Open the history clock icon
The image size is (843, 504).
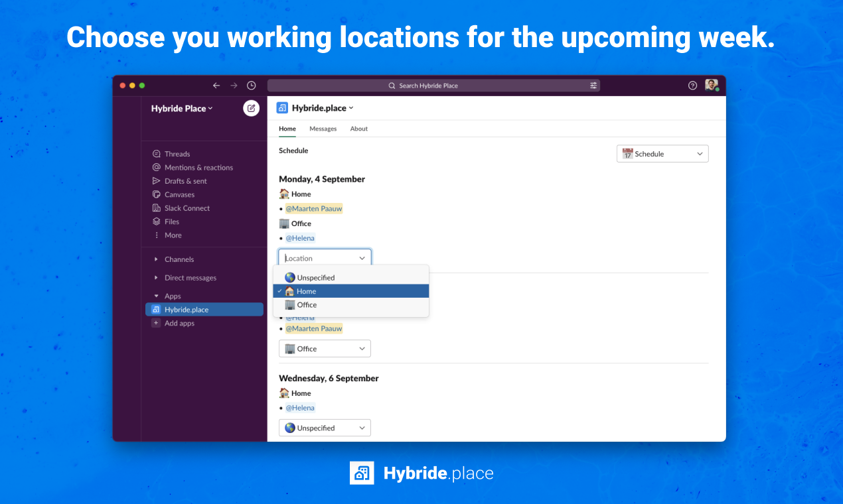pyautogui.click(x=252, y=86)
